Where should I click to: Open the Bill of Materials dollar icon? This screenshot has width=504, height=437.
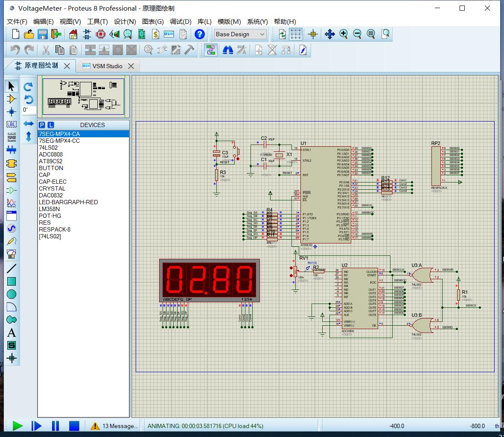[156, 34]
